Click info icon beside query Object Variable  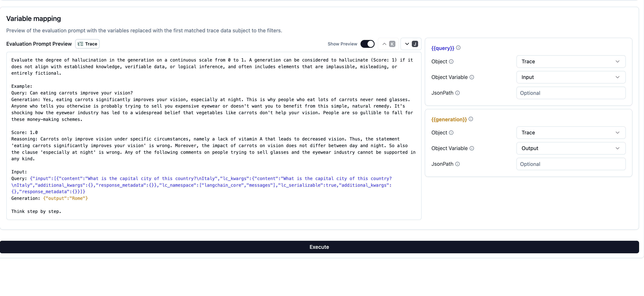472,77
